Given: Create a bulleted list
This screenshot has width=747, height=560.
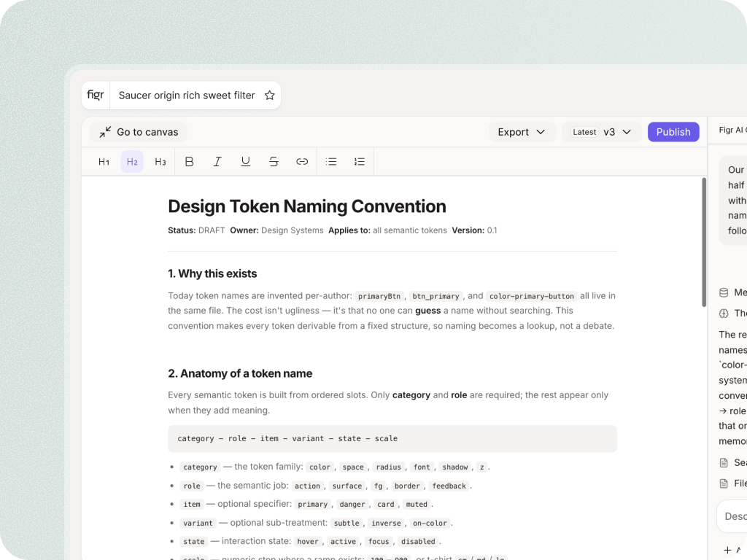Looking at the screenshot, I should point(331,162).
